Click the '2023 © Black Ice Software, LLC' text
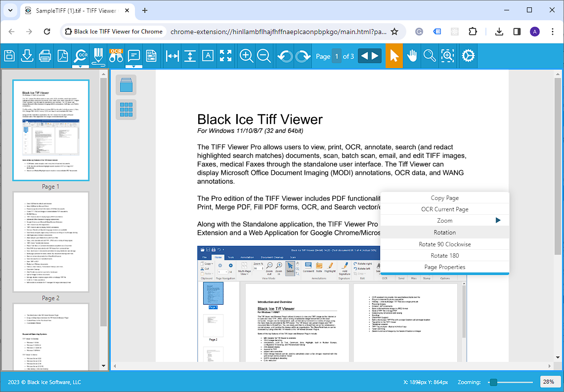The image size is (564, 392). click(x=44, y=382)
